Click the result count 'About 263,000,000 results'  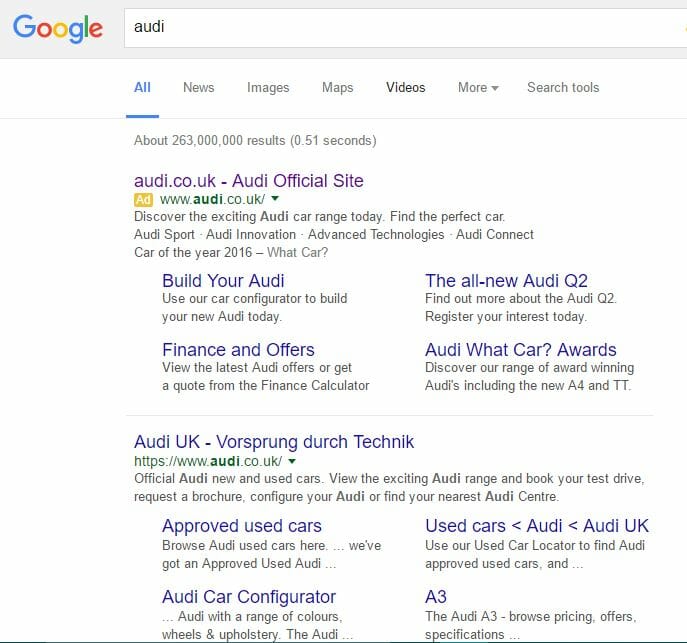tap(209, 141)
